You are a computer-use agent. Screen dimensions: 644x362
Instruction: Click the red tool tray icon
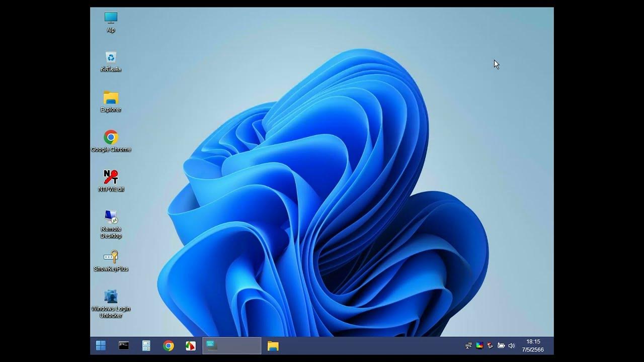tap(490, 345)
